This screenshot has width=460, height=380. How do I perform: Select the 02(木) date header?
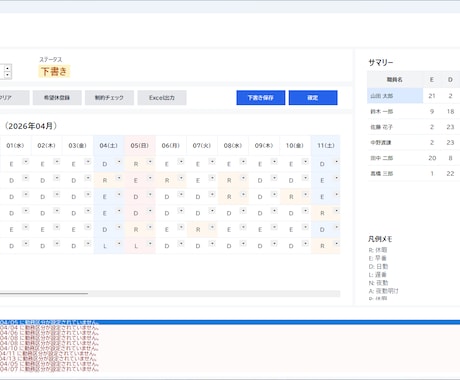pos(47,146)
